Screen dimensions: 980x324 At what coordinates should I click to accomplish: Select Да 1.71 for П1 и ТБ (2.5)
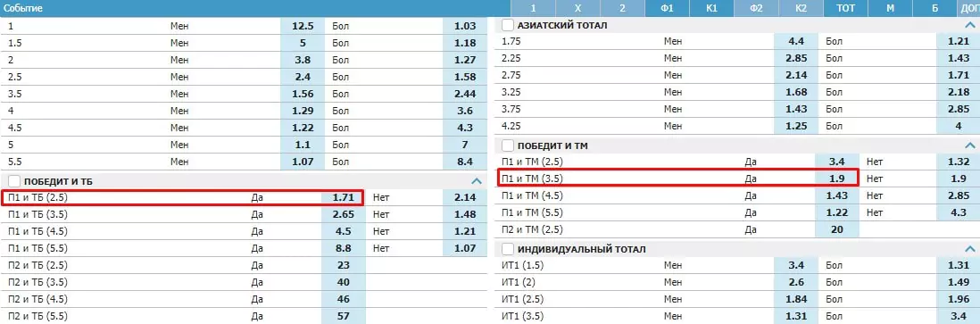pos(343,197)
